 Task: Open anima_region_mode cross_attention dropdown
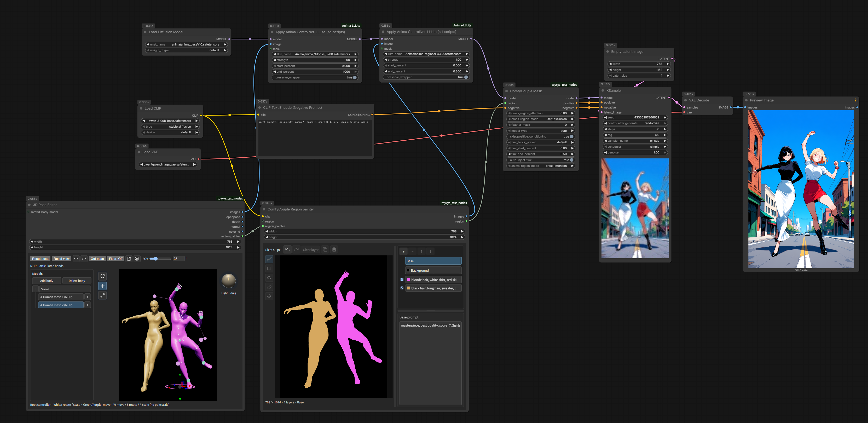[x=541, y=166]
